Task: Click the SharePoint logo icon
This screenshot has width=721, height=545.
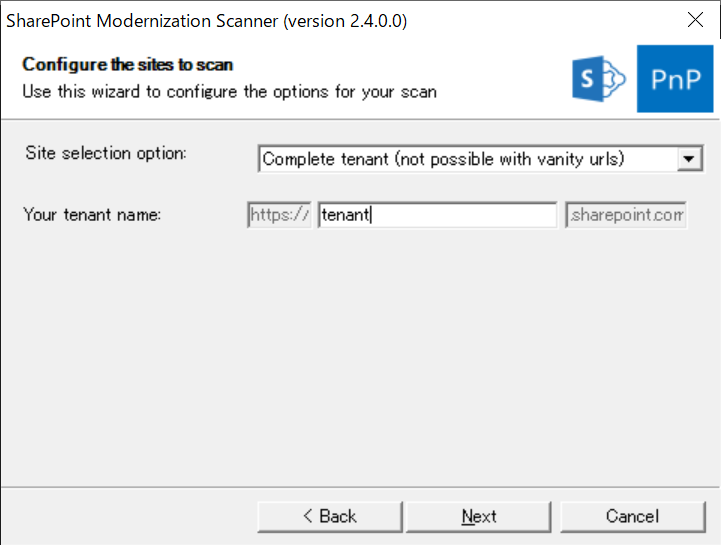Action: [598, 78]
